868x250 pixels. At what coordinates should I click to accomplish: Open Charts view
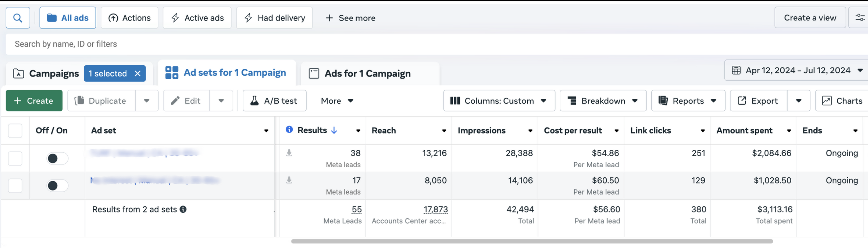click(842, 101)
